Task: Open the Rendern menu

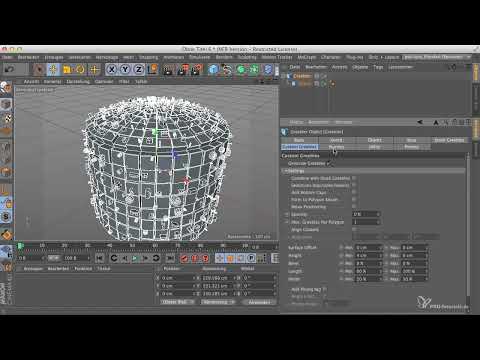Action: tap(224, 57)
